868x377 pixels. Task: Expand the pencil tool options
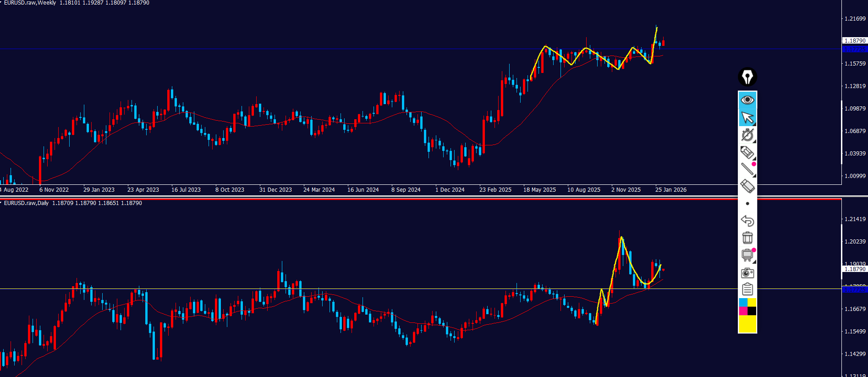click(747, 152)
